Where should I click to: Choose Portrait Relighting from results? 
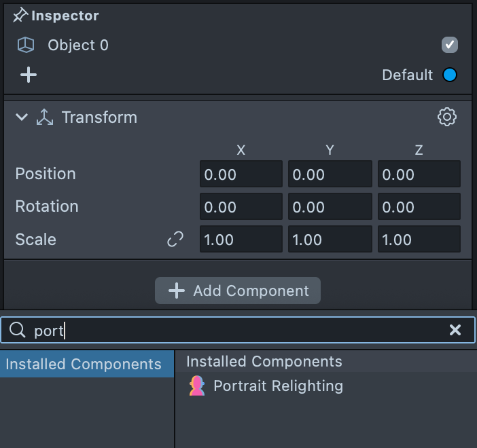pyautogui.click(x=278, y=386)
